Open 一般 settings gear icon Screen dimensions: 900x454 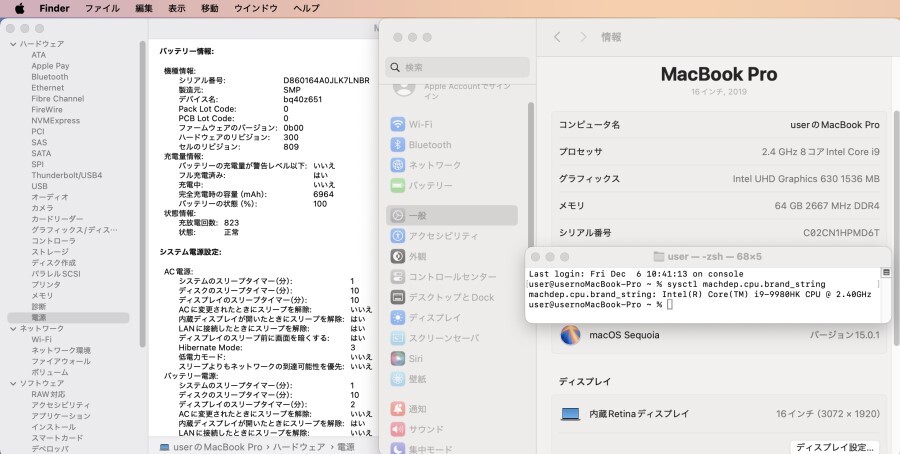point(398,216)
